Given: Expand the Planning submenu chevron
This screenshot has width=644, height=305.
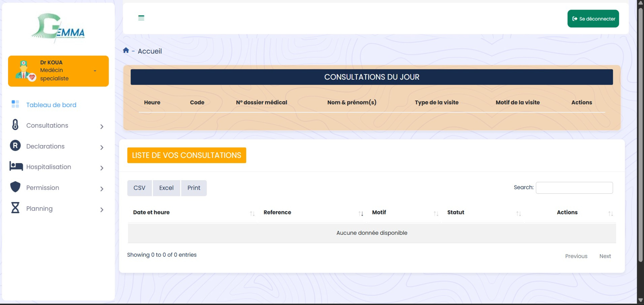Looking at the screenshot, I should coord(102,210).
